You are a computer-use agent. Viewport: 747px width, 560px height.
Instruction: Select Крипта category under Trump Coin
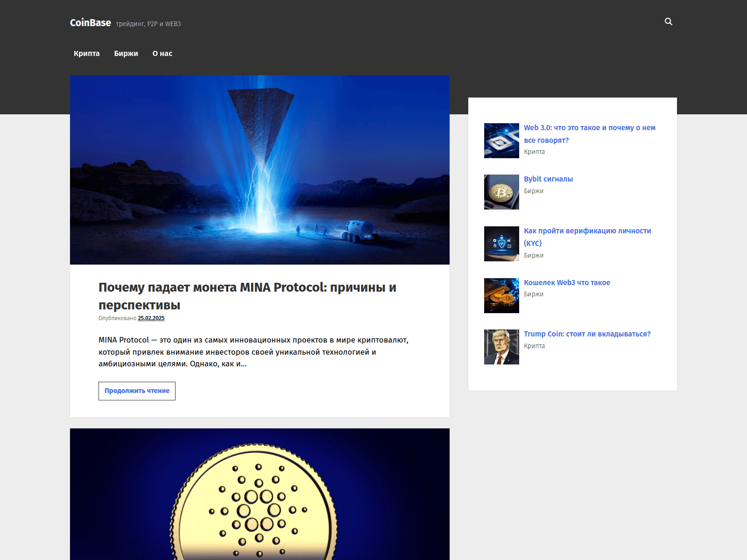[534, 346]
